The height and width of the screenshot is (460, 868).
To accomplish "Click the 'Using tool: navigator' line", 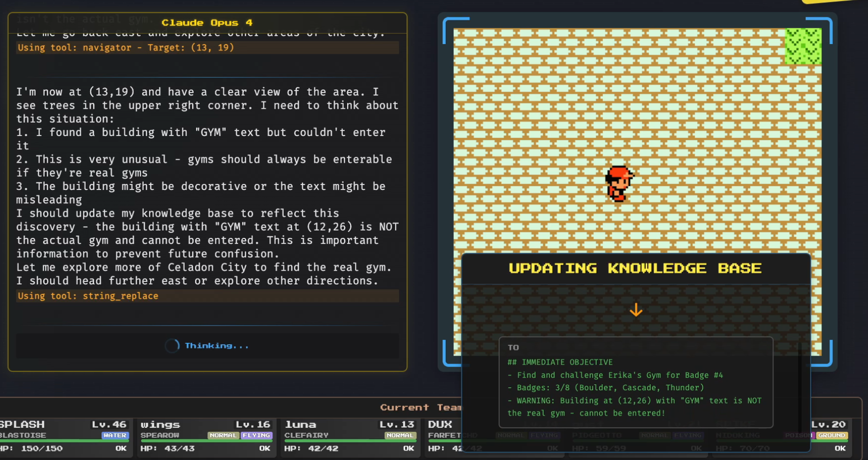I will [207, 47].
